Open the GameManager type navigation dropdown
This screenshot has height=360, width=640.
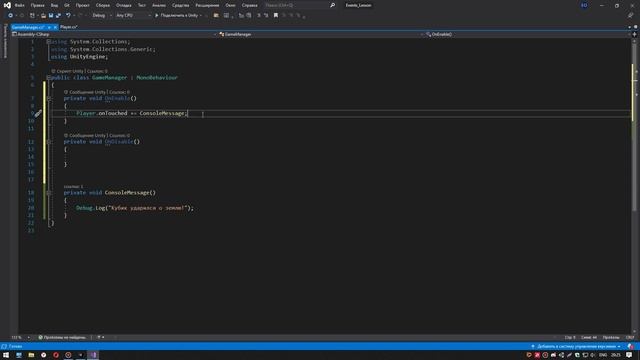[321, 34]
